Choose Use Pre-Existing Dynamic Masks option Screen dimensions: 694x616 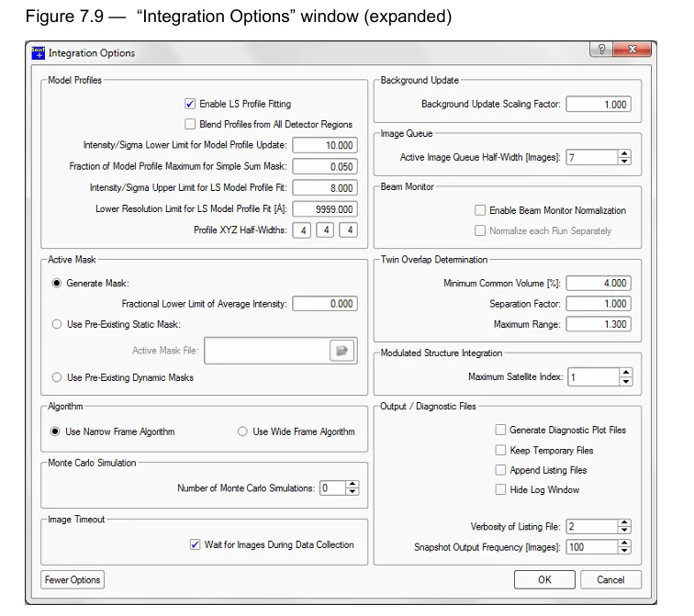[x=57, y=377]
